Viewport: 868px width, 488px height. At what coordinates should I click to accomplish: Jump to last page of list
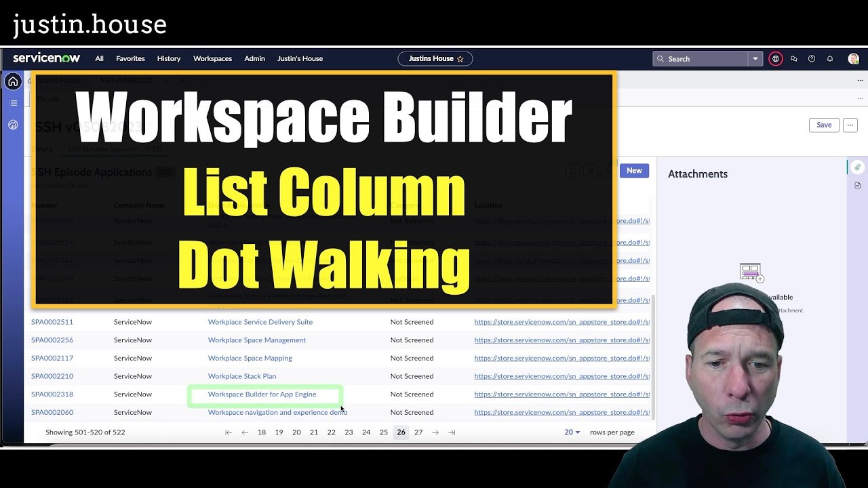[452, 432]
